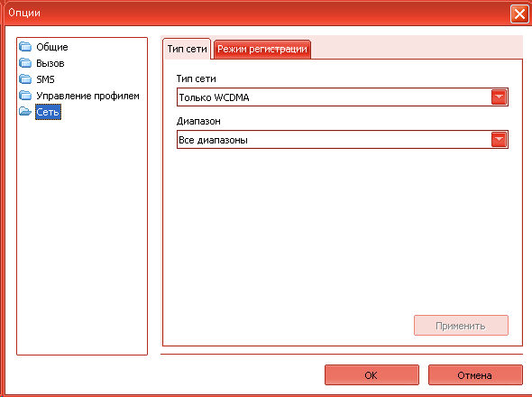Switch to the Режим регистрации tab
This screenshot has height=397, width=532.
[x=261, y=50]
